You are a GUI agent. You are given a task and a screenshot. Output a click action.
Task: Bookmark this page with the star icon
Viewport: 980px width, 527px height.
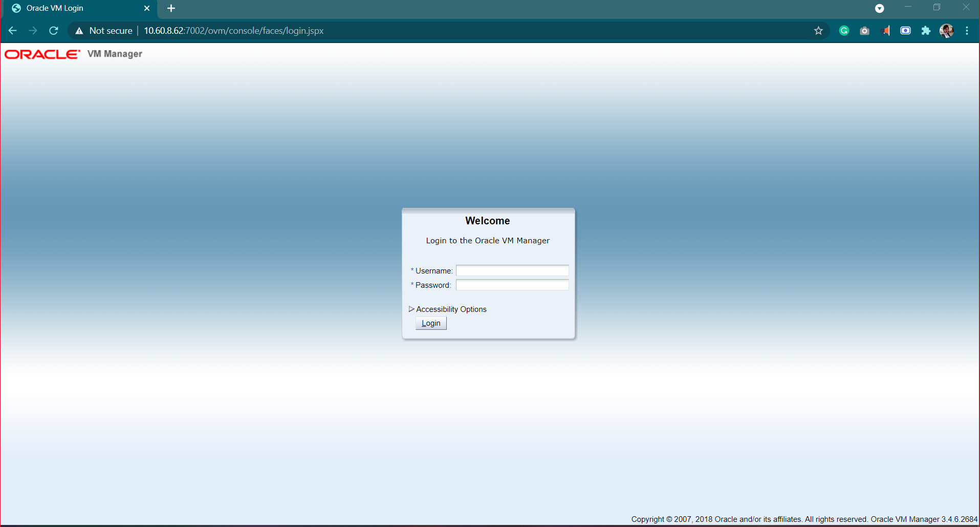tap(818, 31)
